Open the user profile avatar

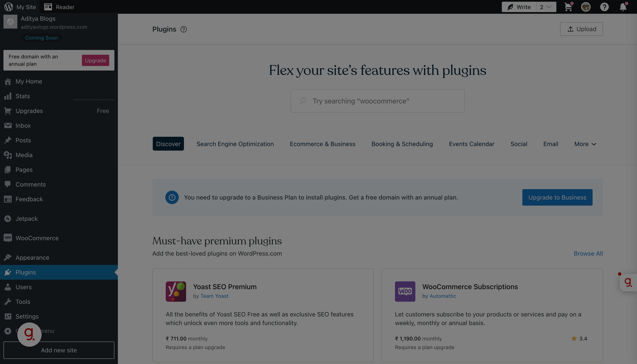586,7
